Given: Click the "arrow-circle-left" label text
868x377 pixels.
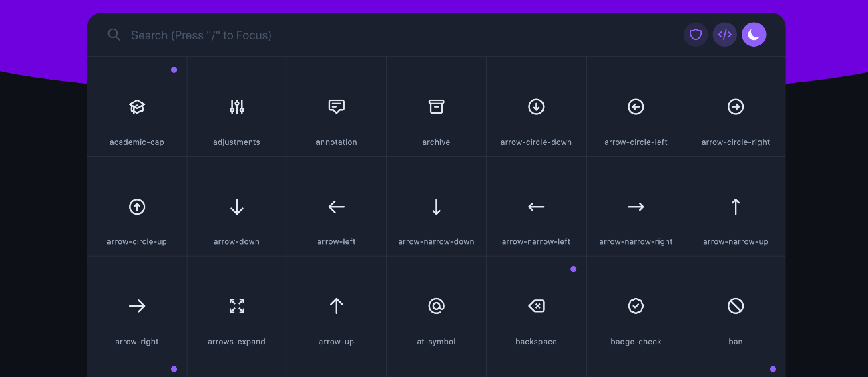Looking at the screenshot, I should click(x=636, y=142).
